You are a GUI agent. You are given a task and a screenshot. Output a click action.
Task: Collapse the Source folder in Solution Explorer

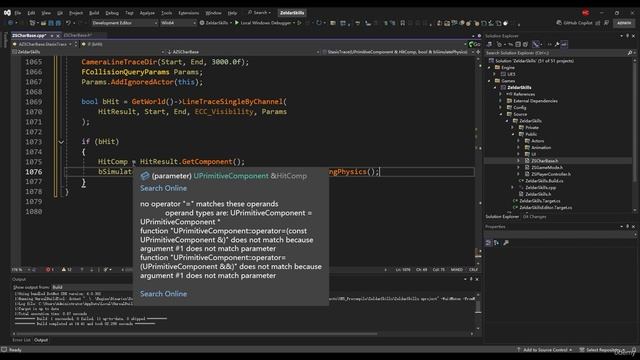501,114
